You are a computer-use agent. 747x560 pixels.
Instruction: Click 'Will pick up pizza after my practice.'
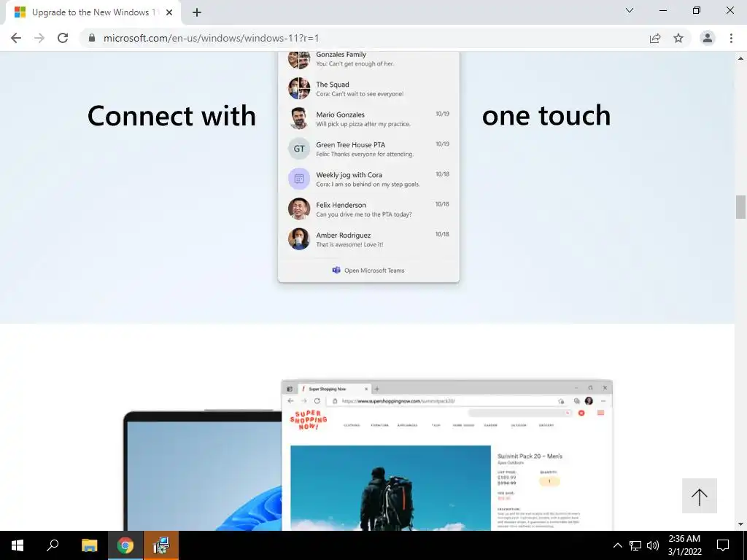pyautogui.click(x=363, y=124)
